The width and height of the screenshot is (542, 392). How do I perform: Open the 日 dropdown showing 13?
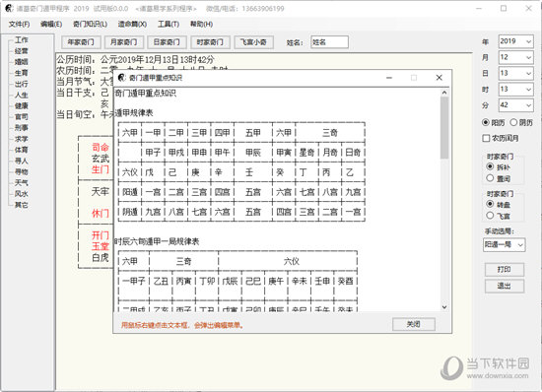click(x=515, y=73)
